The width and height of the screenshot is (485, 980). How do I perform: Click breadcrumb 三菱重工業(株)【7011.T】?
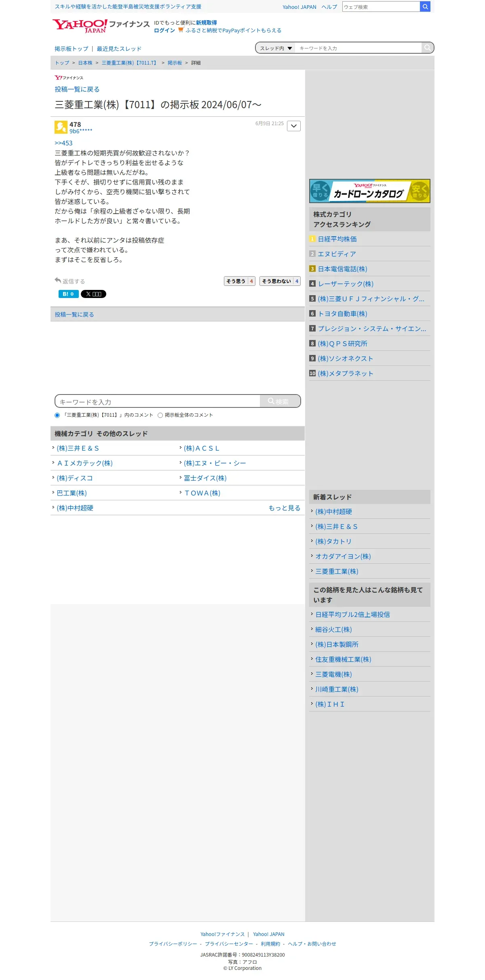(x=130, y=63)
